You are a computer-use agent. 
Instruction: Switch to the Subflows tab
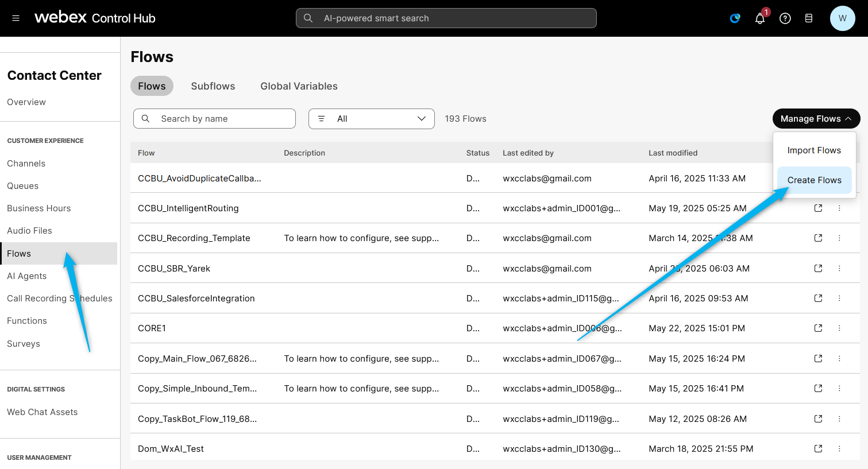tap(213, 86)
